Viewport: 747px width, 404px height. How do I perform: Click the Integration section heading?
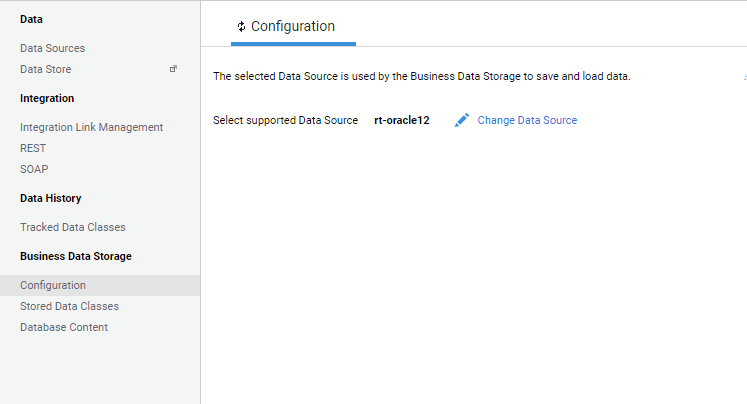pyautogui.click(x=47, y=99)
